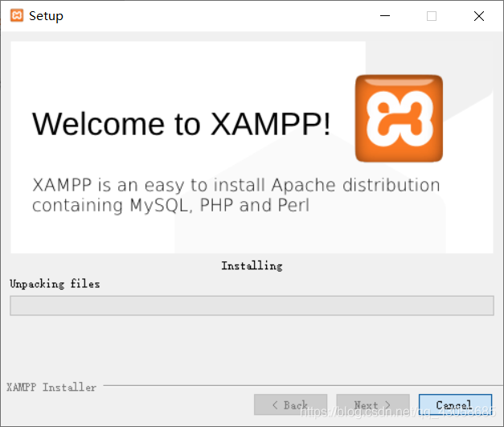Viewport: 504px width, 427px height.
Task: Click the Cancel button
Action: coord(455,404)
